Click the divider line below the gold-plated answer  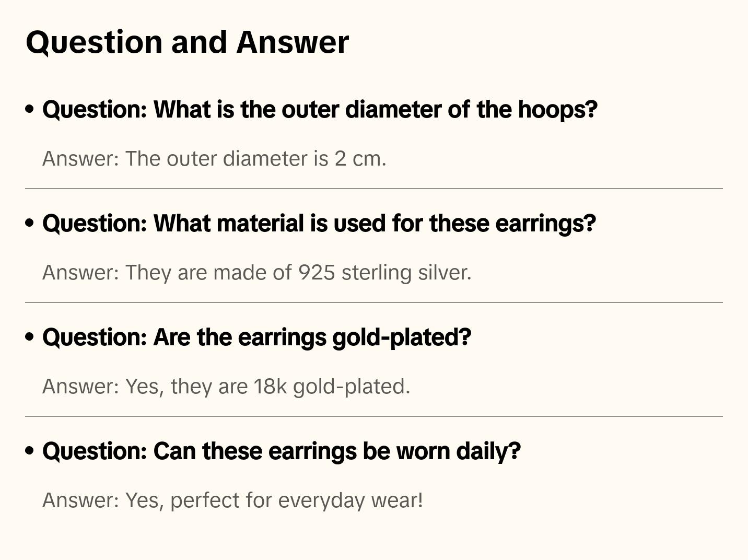tap(374, 416)
